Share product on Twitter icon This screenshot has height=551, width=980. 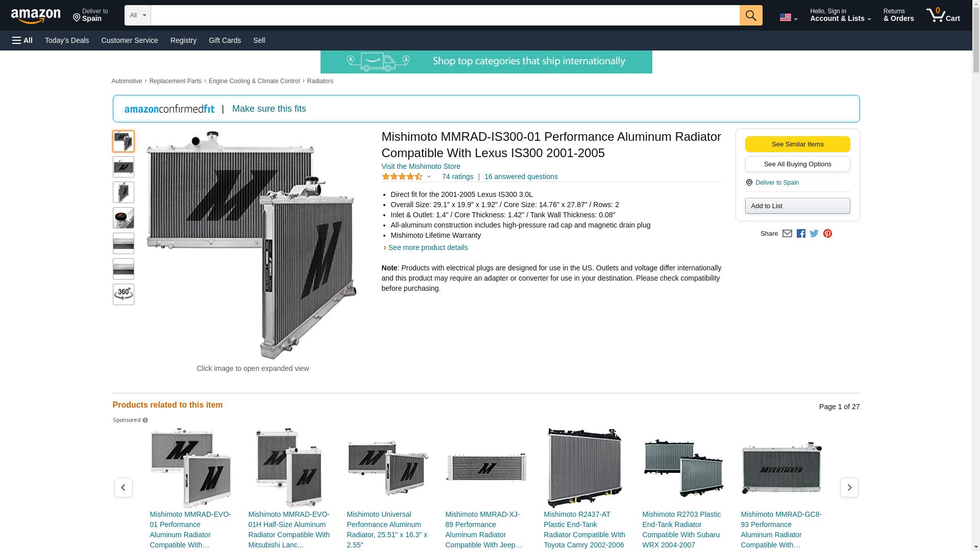click(814, 234)
